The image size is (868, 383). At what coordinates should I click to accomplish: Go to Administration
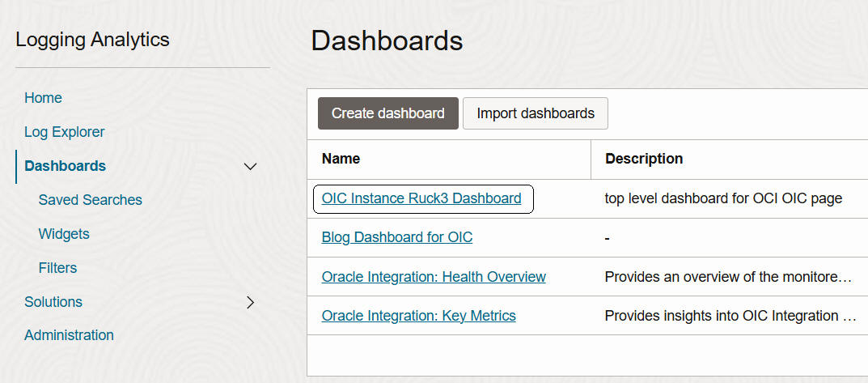click(69, 335)
